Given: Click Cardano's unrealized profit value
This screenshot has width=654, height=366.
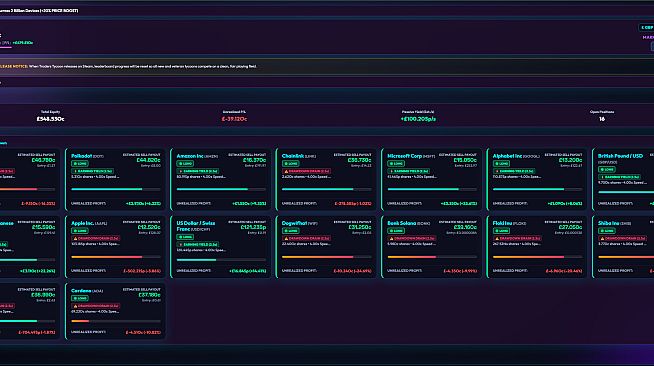Looking at the screenshot, I should 143,333.
